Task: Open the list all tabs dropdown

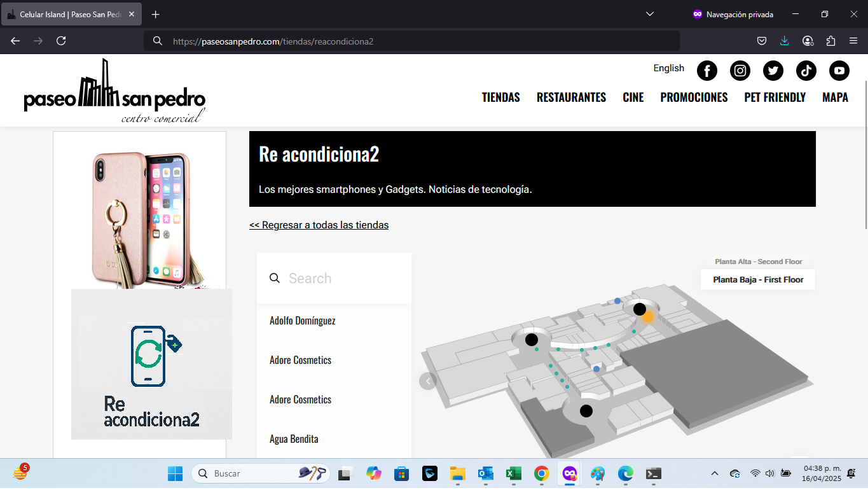Action: [x=650, y=14]
